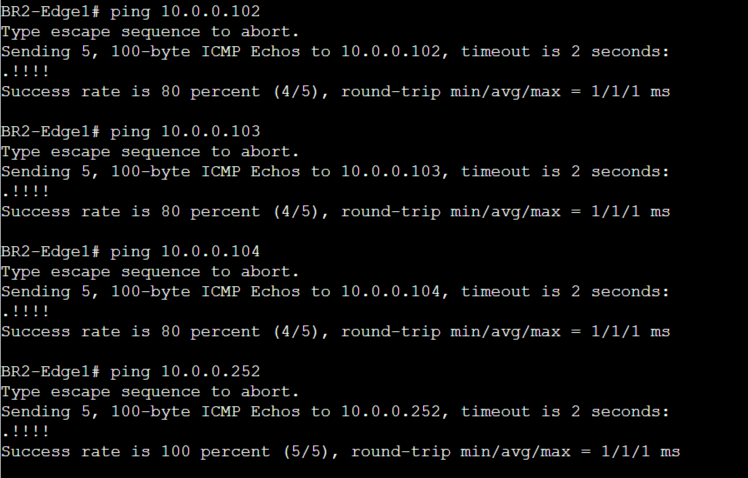The height and width of the screenshot is (478, 748).
Task: Click the .!!!! result under the 10.0.0.104 ping
Action: (25, 312)
